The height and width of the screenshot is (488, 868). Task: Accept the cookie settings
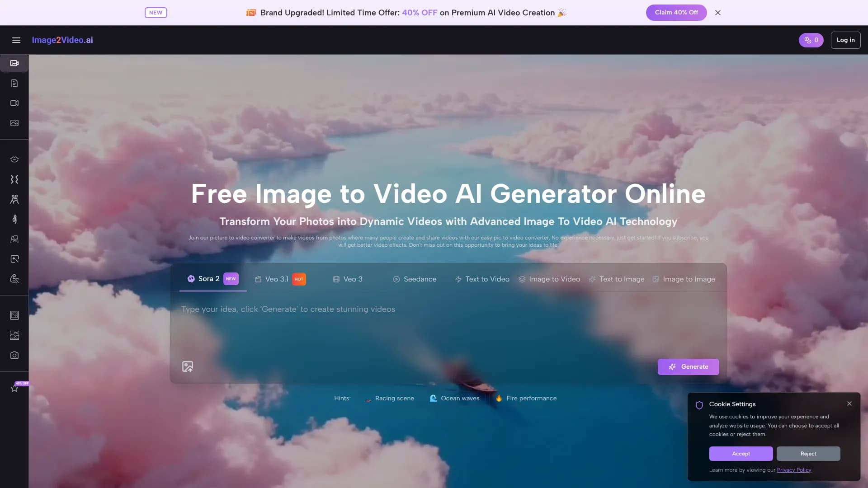pyautogui.click(x=741, y=454)
